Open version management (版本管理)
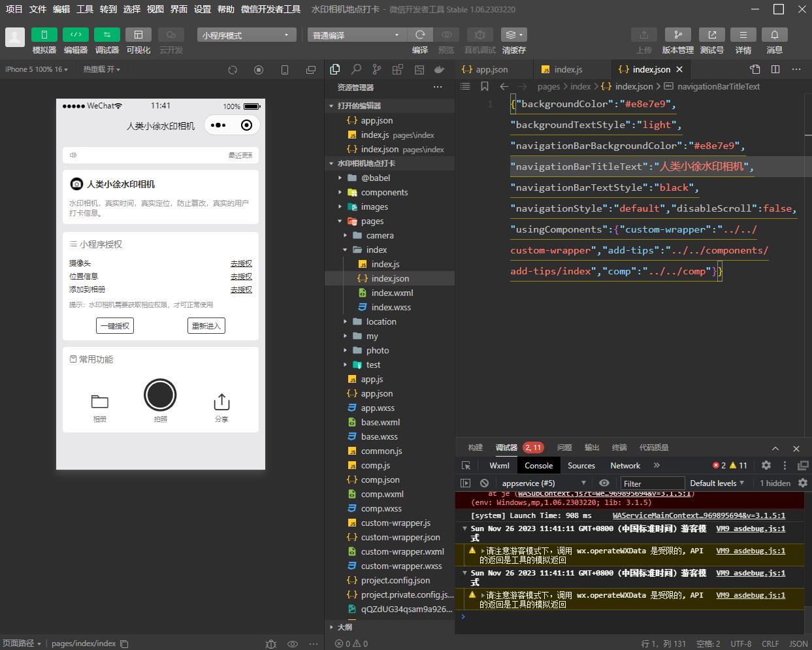This screenshot has height=650, width=812. pyautogui.click(x=677, y=35)
